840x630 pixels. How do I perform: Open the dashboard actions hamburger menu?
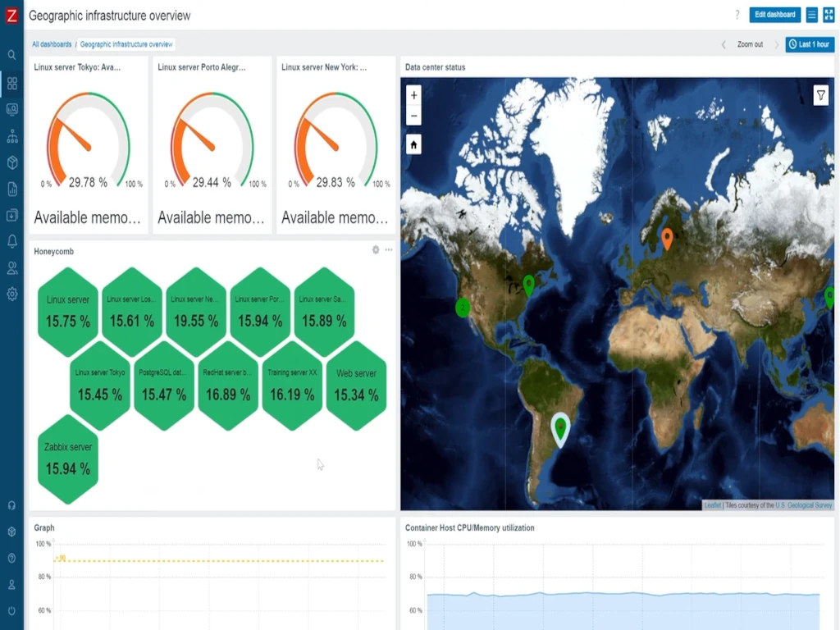pyautogui.click(x=811, y=15)
